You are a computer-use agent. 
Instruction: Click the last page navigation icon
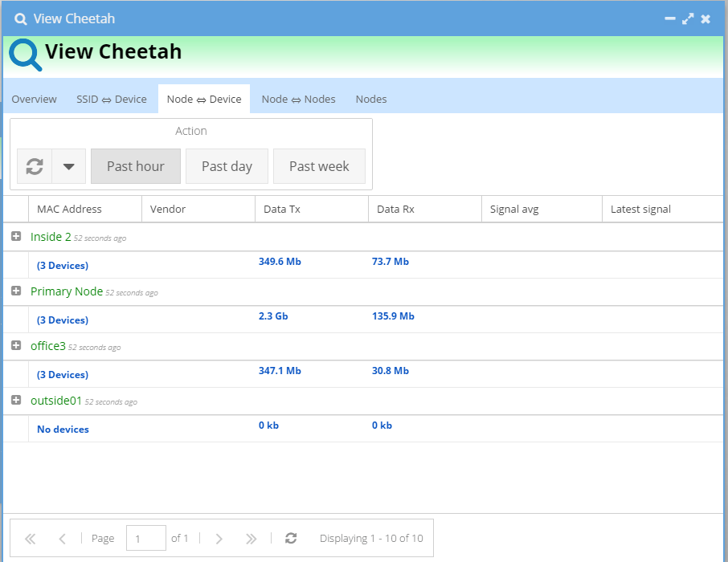pos(251,539)
